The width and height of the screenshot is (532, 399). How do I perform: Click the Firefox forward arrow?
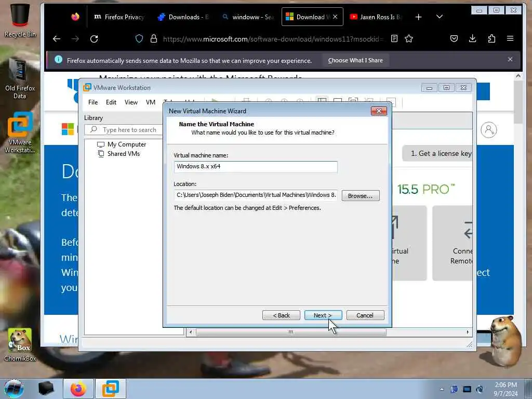coord(75,38)
